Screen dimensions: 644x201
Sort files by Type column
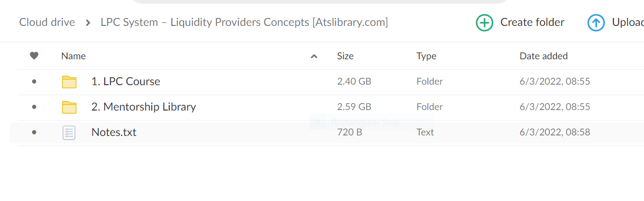pos(426,56)
